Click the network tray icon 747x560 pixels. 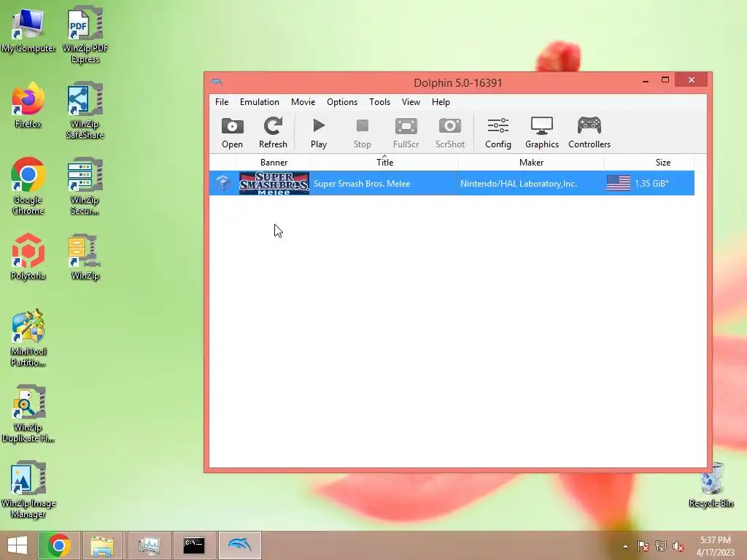coord(661,546)
